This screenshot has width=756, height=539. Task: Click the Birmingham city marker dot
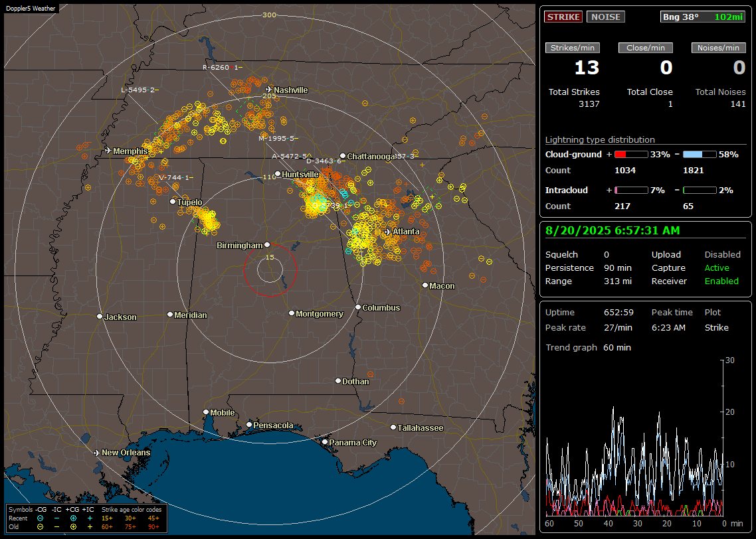click(x=267, y=245)
